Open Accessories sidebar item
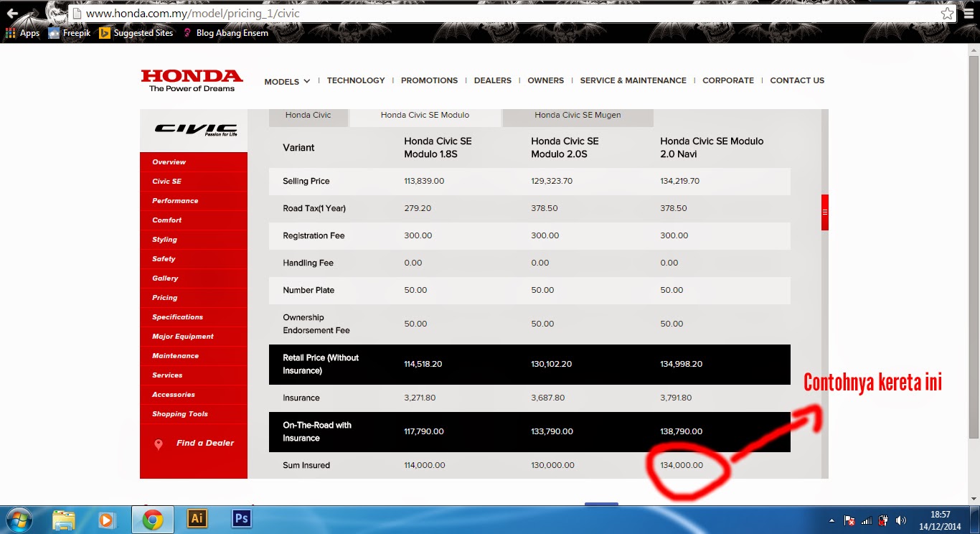Image resolution: width=980 pixels, height=534 pixels. click(194, 395)
